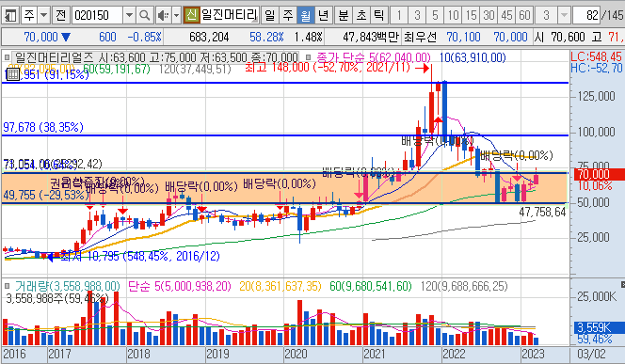The image size is (625, 364).
Task: Open the data table grid icon
Action: (x=13, y=74)
